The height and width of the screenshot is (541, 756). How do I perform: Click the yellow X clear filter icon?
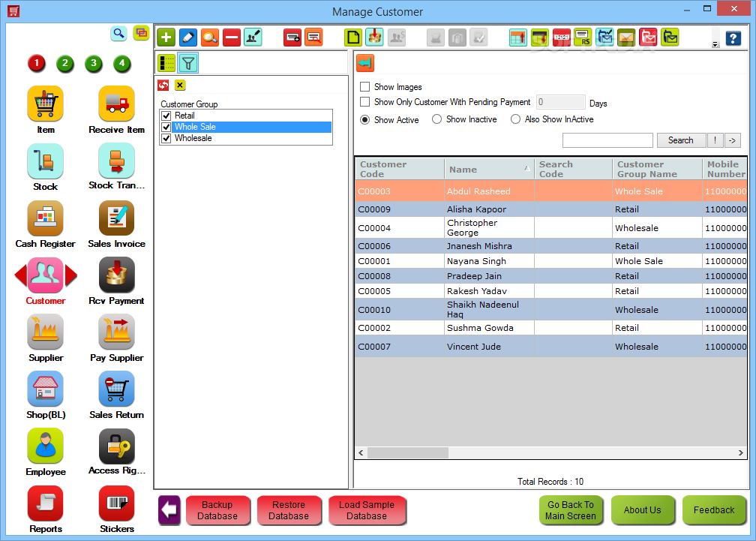[x=180, y=86]
